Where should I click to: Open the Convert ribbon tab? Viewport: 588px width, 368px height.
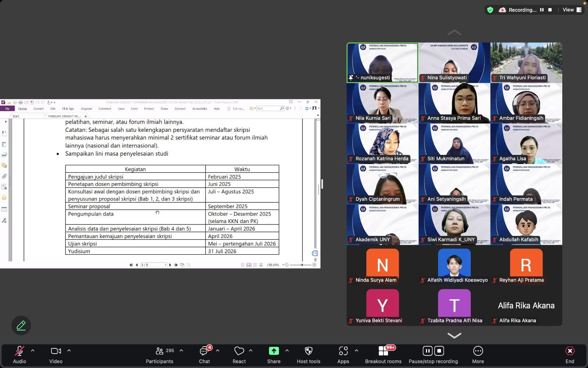pos(38,109)
